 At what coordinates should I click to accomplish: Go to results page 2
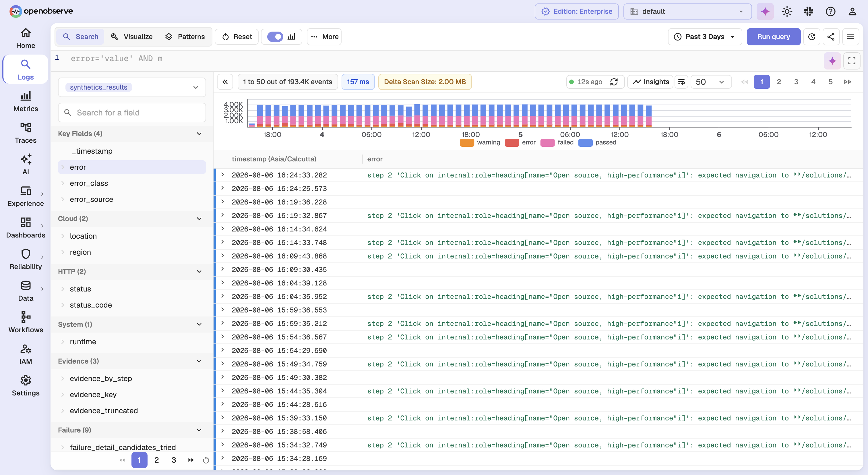coord(779,82)
